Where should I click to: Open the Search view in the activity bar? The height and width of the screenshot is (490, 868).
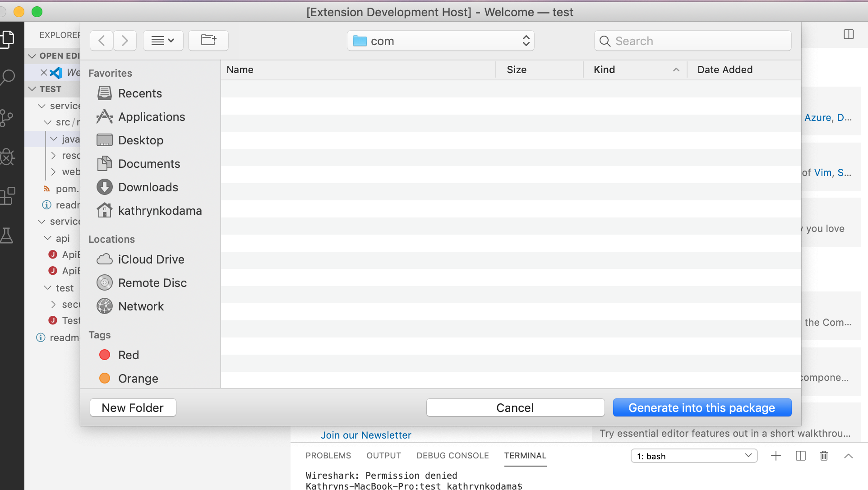pyautogui.click(x=8, y=77)
